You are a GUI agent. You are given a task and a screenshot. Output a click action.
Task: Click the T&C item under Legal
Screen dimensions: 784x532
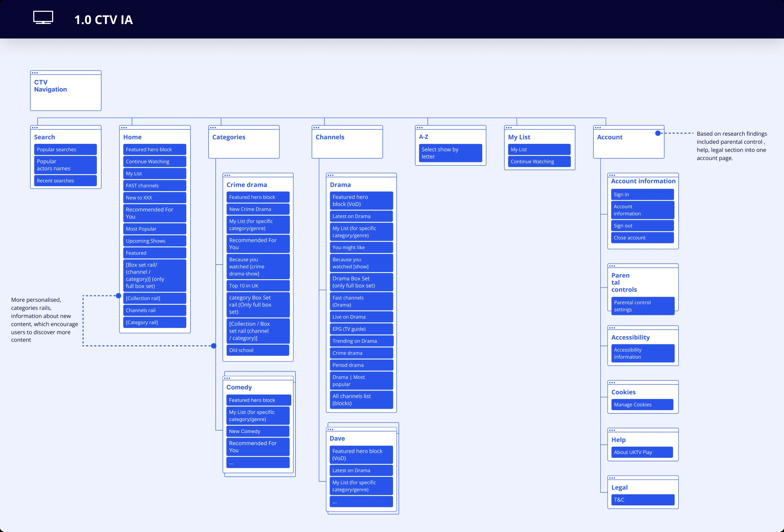(643, 500)
